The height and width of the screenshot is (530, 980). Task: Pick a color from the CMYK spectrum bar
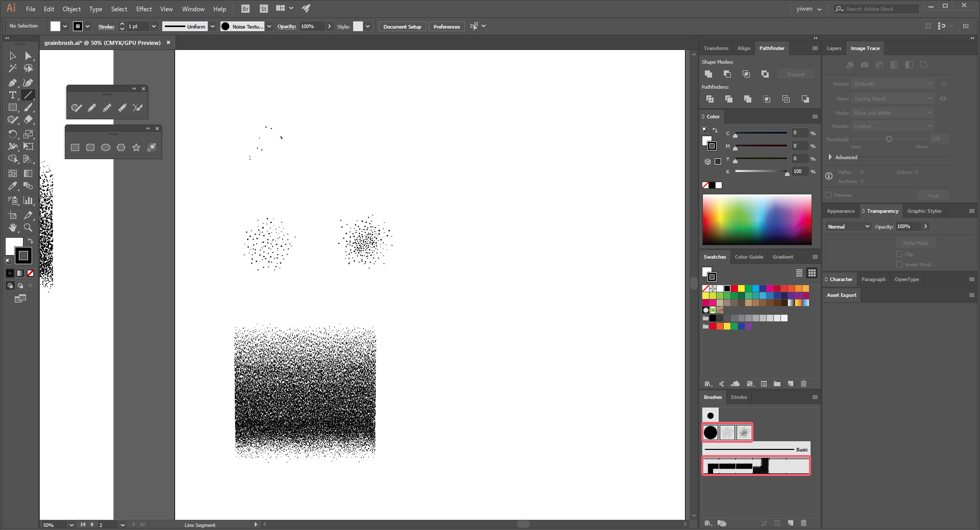pyautogui.click(x=757, y=219)
